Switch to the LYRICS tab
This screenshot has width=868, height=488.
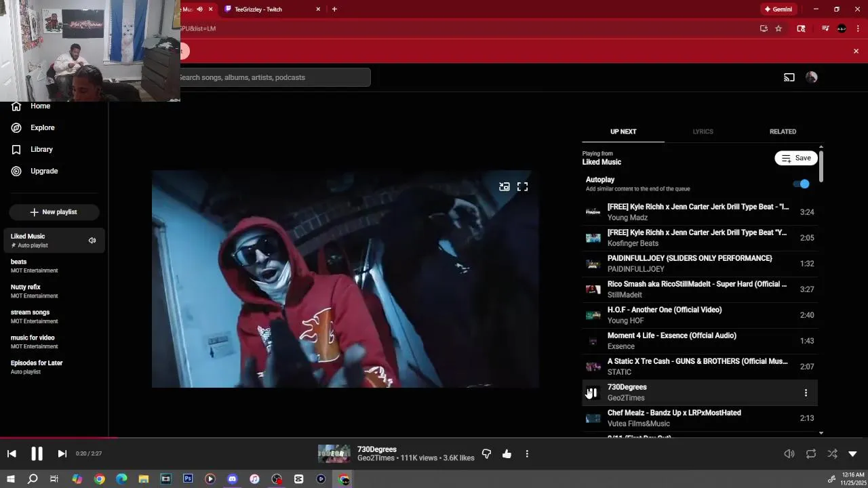(703, 131)
